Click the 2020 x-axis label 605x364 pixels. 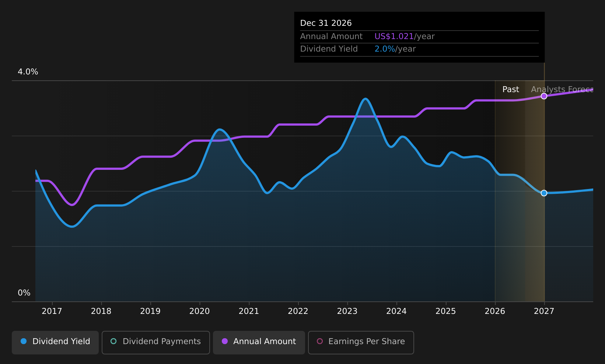pos(199,311)
